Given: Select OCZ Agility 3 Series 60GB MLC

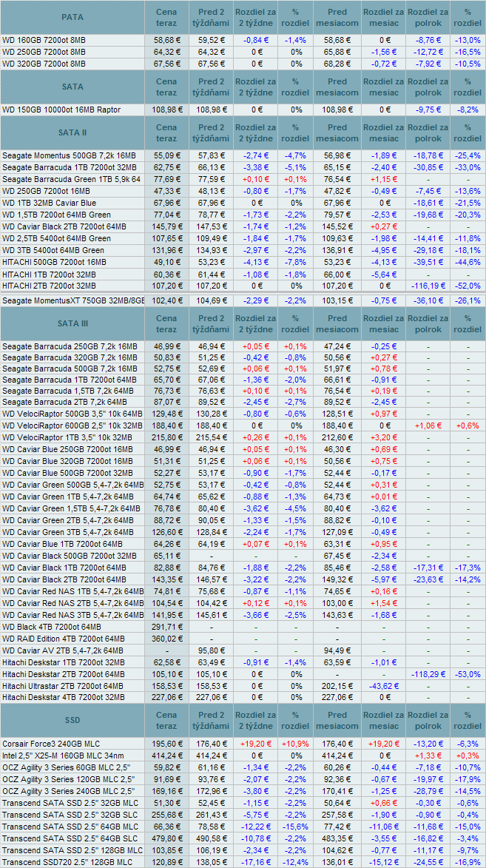Looking at the screenshot, I should [x=65, y=767].
